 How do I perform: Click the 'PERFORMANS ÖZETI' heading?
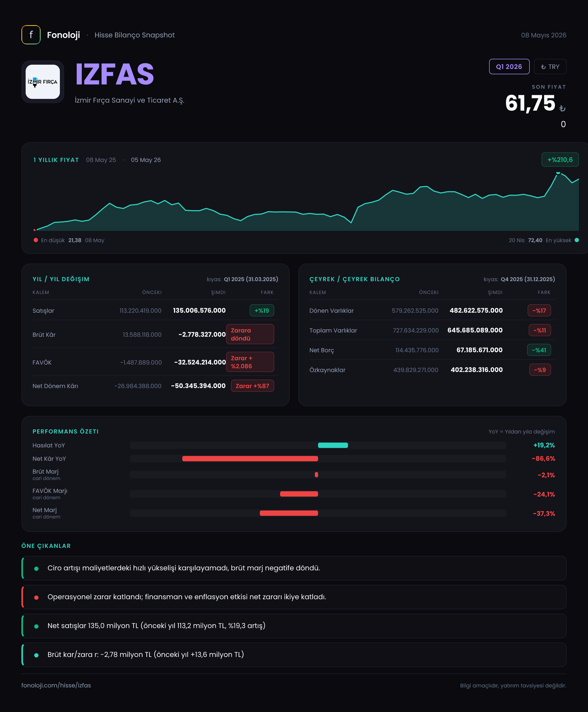pos(66,432)
